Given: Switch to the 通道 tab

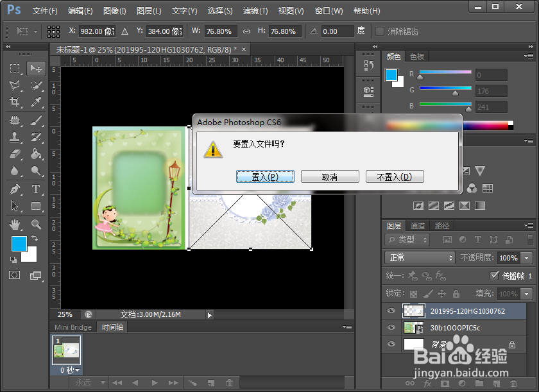Looking at the screenshot, I should (x=418, y=226).
